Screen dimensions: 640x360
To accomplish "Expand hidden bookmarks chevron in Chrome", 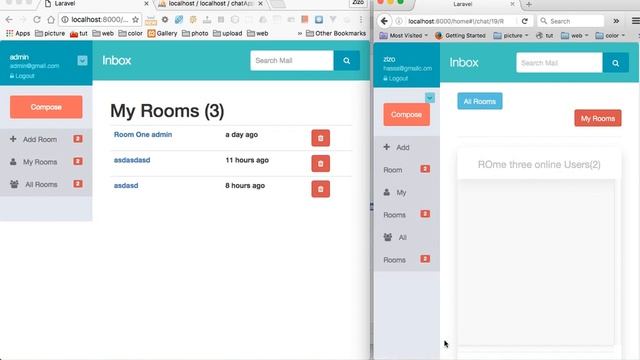I will (x=300, y=33).
